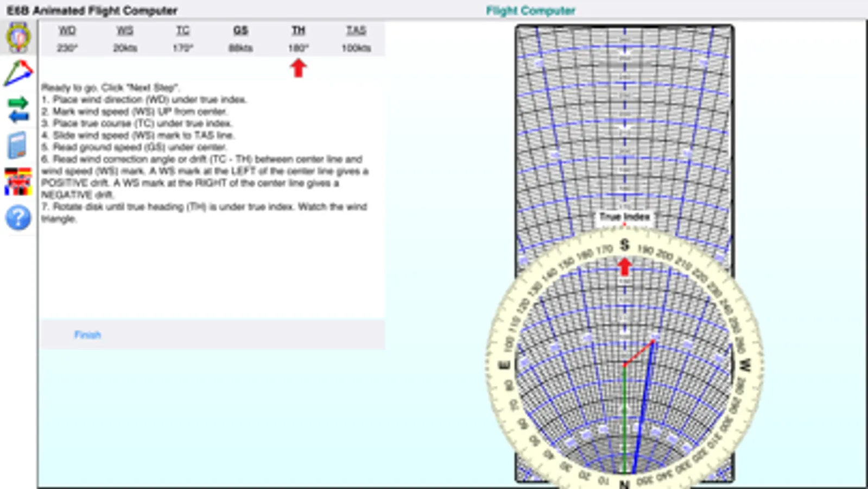Select the WS column header
The width and height of the screenshot is (868, 489).
125,30
